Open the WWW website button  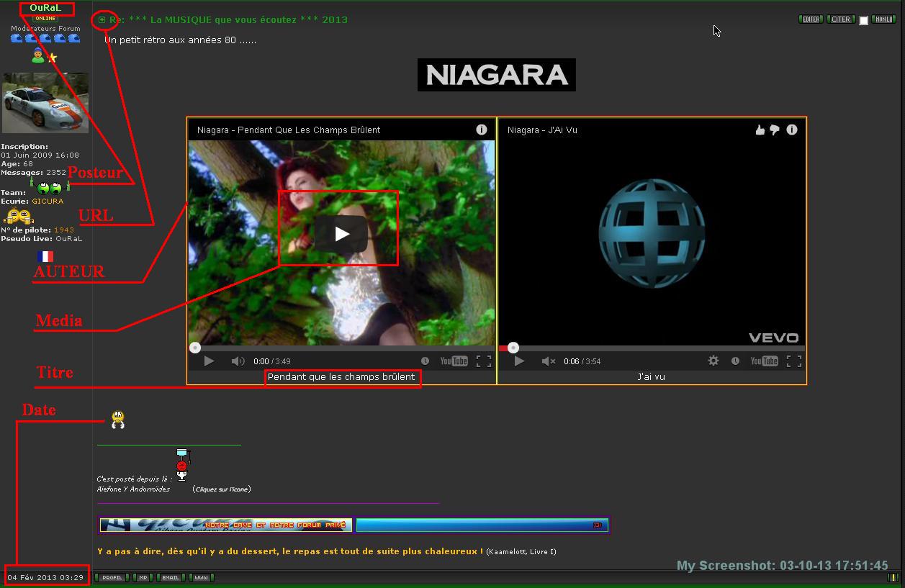click(x=202, y=577)
